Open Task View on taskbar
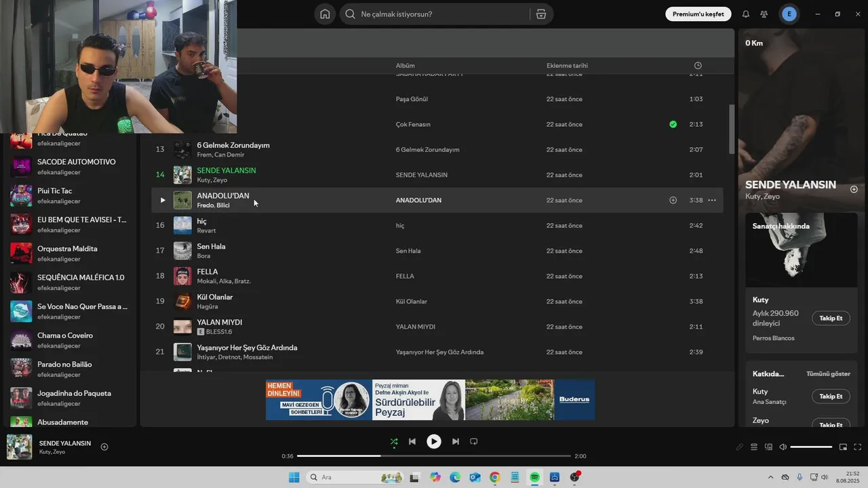The image size is (868, 488). (415, 477)
